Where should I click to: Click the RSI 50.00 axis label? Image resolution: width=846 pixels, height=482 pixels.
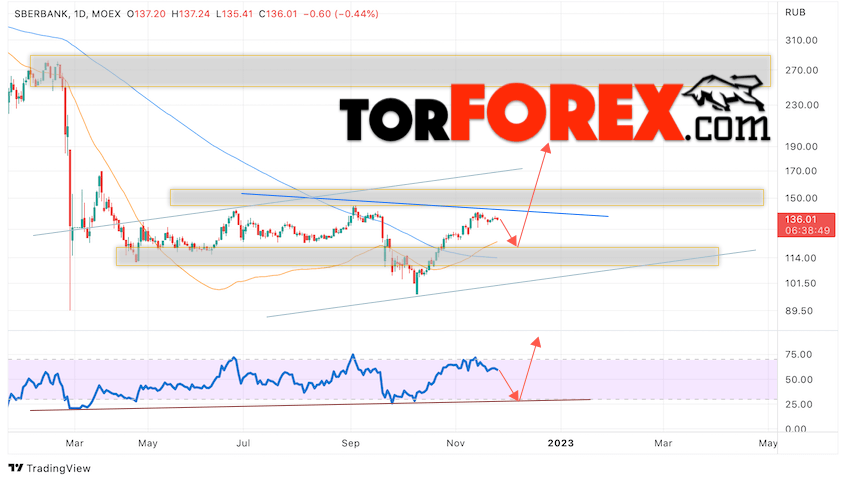[x=799, y=379]
